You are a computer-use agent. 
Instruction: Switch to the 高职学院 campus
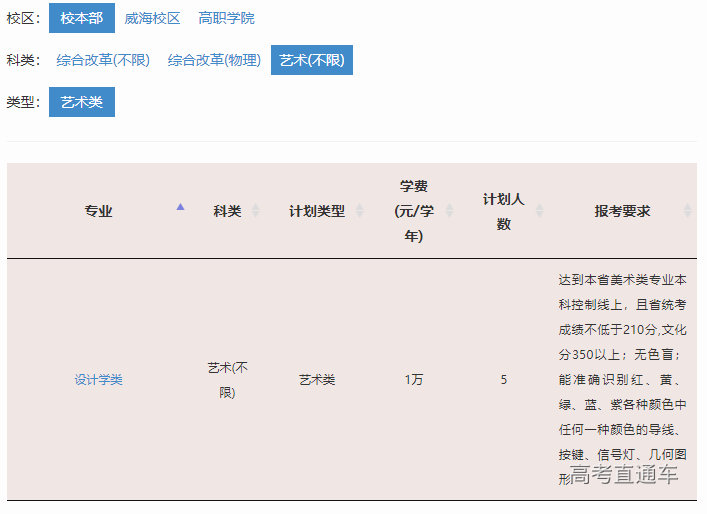[x=226, y=18]
